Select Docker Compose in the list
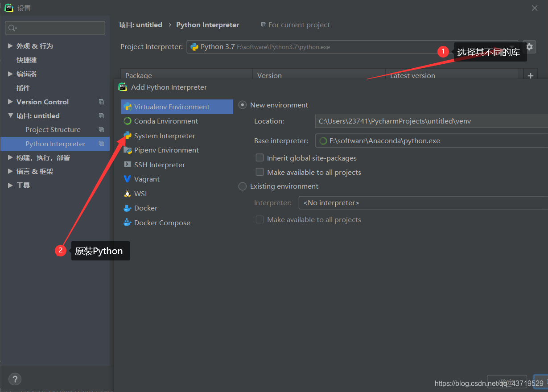This screenshot has width=548, height=392. point(177,223)
